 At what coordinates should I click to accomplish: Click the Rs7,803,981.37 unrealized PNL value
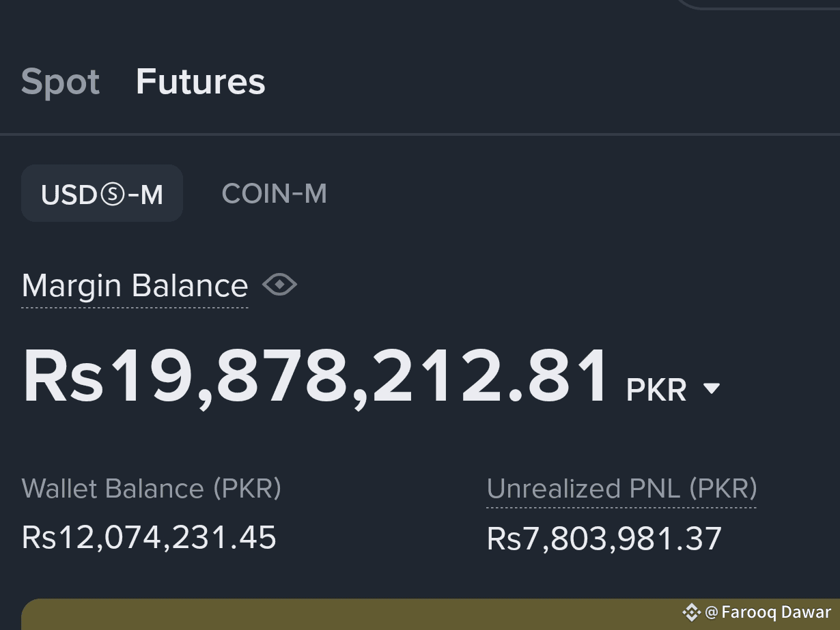click(604, 539)
